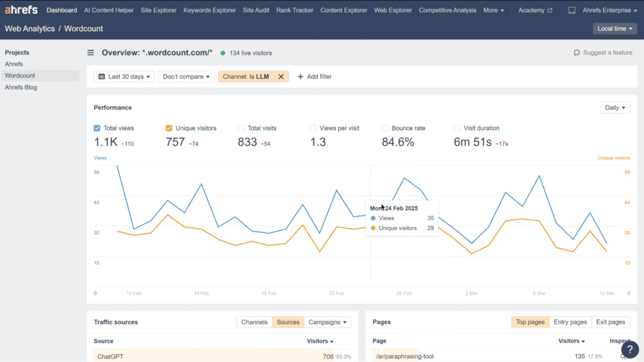Open the Don't compare dropdown
Image resolution: width=644 pixels, height=362 pixels.
click(186, 77)
